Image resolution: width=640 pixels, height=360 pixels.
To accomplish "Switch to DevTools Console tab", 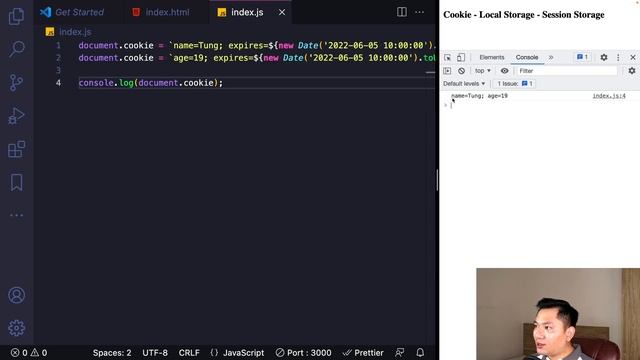I will pyautogui.click(x=527, y=58).
